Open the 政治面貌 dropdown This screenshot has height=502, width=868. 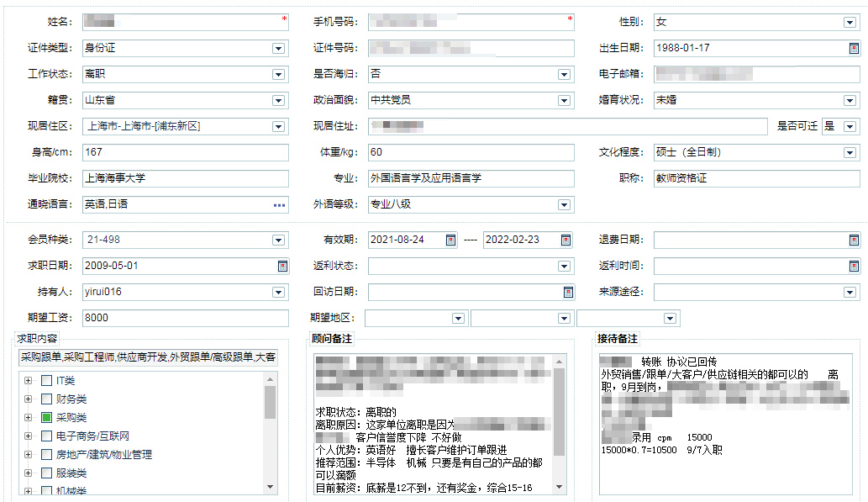(564, 100)
